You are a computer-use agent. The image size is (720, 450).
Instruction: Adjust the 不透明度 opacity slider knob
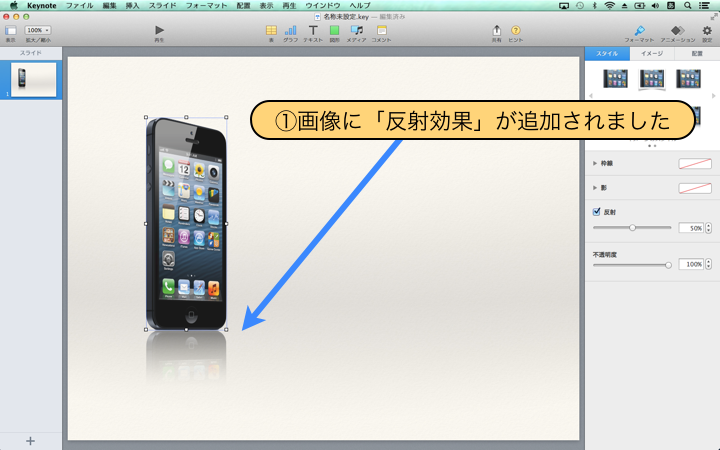(668, 265)
